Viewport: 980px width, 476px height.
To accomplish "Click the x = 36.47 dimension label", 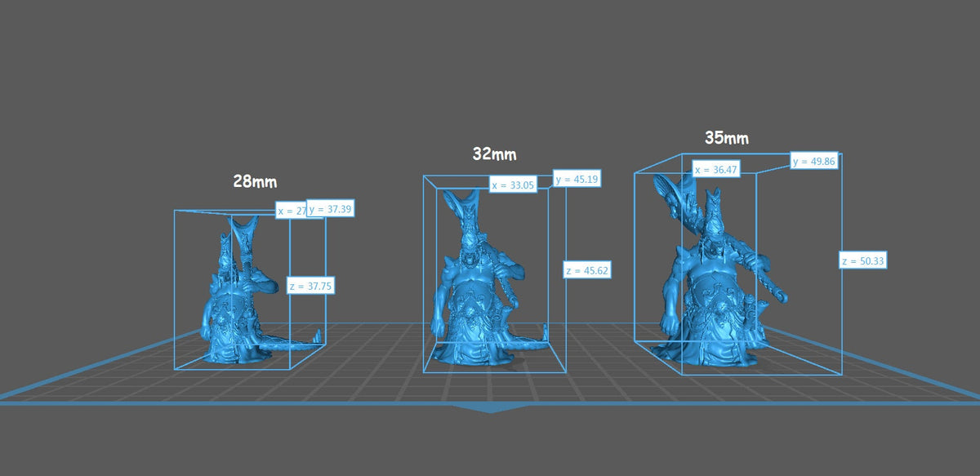I will 715,169.
